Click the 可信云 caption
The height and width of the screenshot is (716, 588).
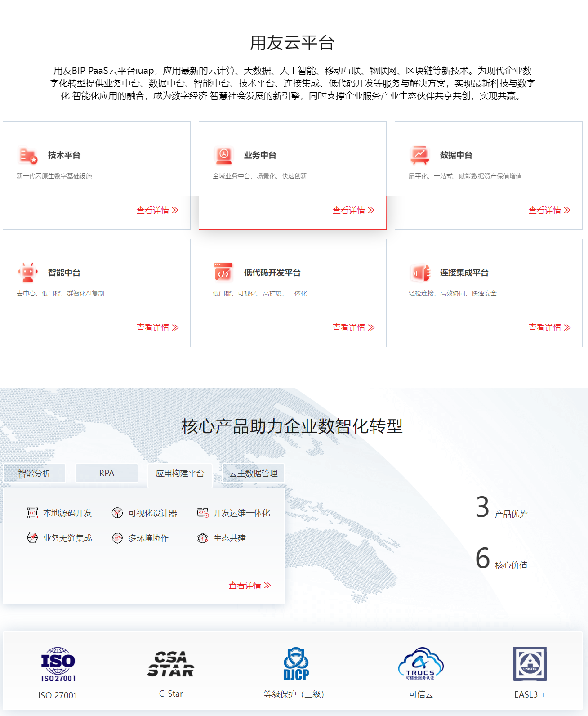pos(421,694)
